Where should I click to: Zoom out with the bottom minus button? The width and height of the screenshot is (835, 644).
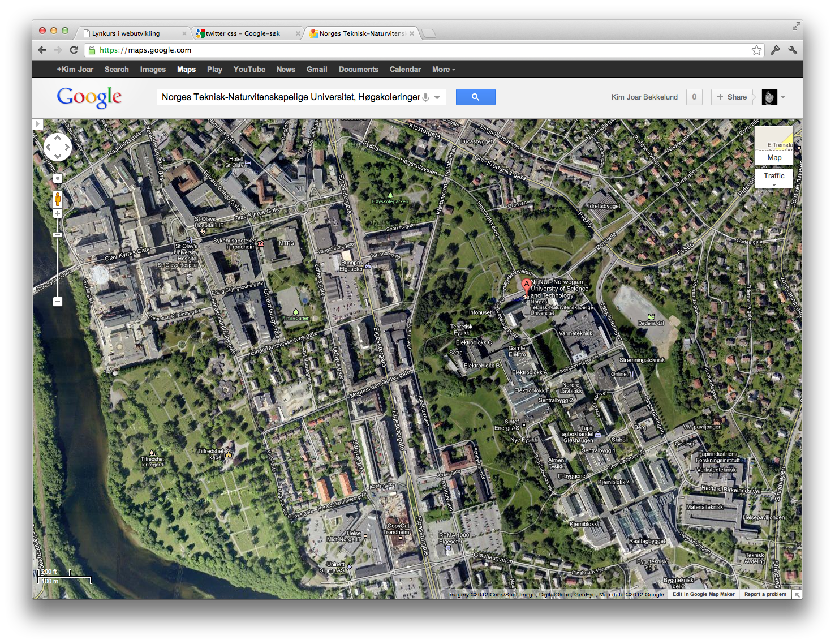click(x=58, y=302)
